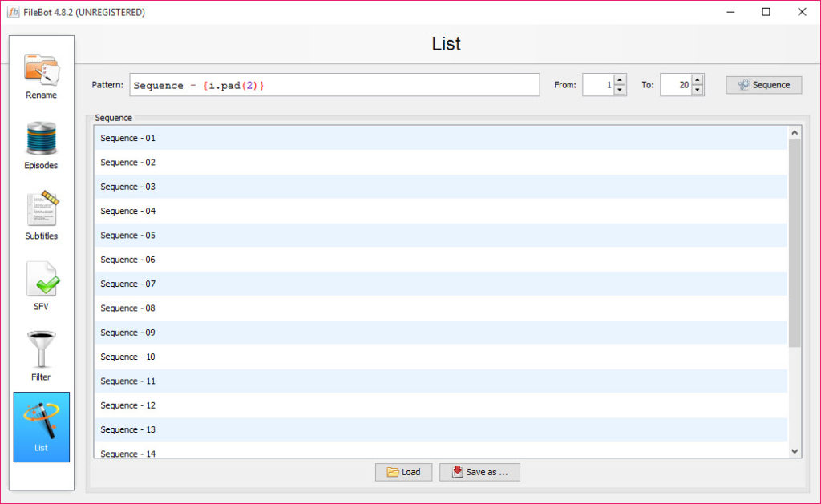The image size is (821, 504).
Task: Open the Subtitles panel
Action: [x=41, y=216]
